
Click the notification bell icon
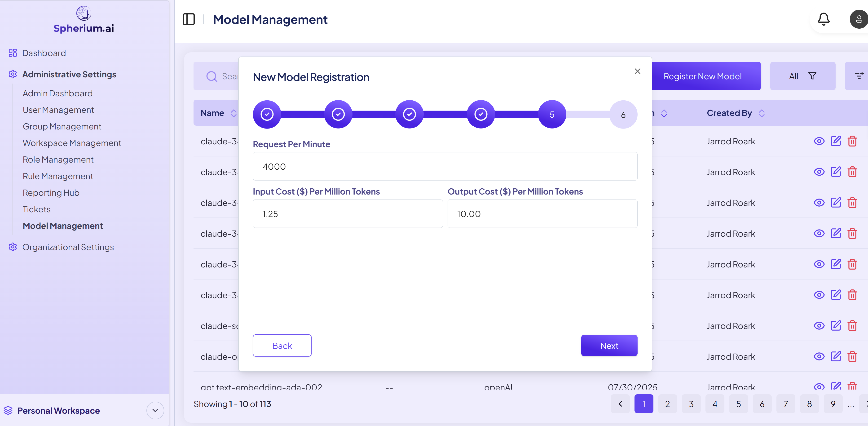point(823,19)
